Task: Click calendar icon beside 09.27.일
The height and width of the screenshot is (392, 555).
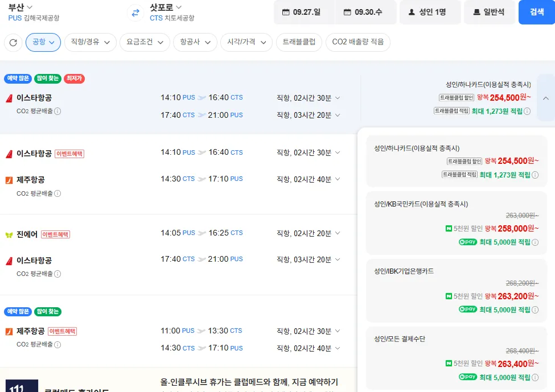Action: (x=286, y=12)
